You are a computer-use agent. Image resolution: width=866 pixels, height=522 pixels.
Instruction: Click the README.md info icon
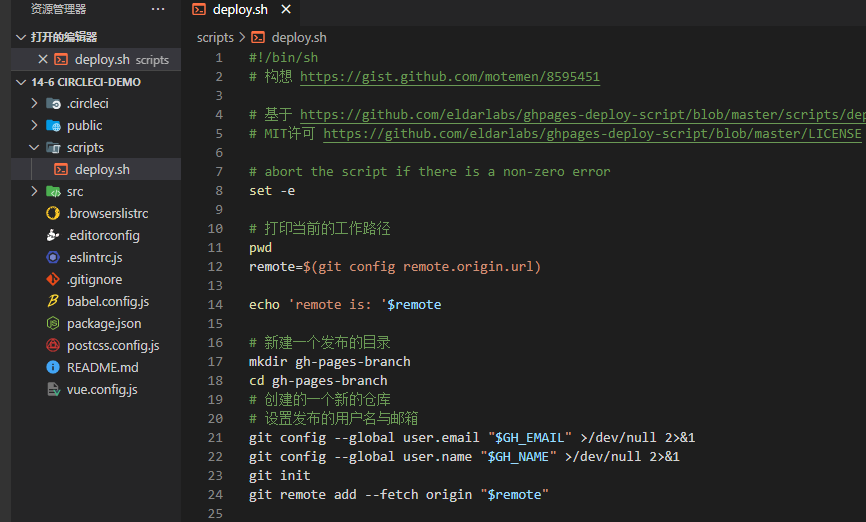pyautogui.click(x=53, y=367)
